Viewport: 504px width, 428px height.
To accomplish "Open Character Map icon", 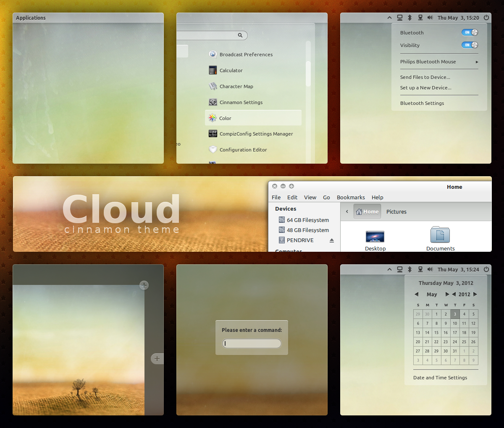I will coord(213,86).
